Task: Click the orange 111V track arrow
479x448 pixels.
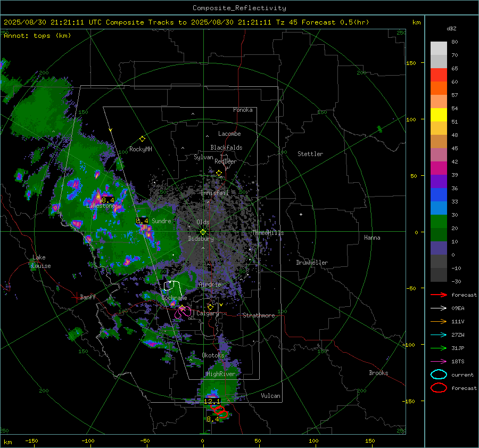Action: click(x=439, y=321)
